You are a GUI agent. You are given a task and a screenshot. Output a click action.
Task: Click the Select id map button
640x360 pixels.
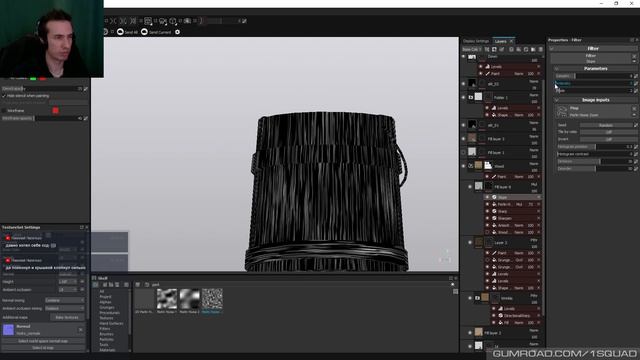(x=43, y=348)
